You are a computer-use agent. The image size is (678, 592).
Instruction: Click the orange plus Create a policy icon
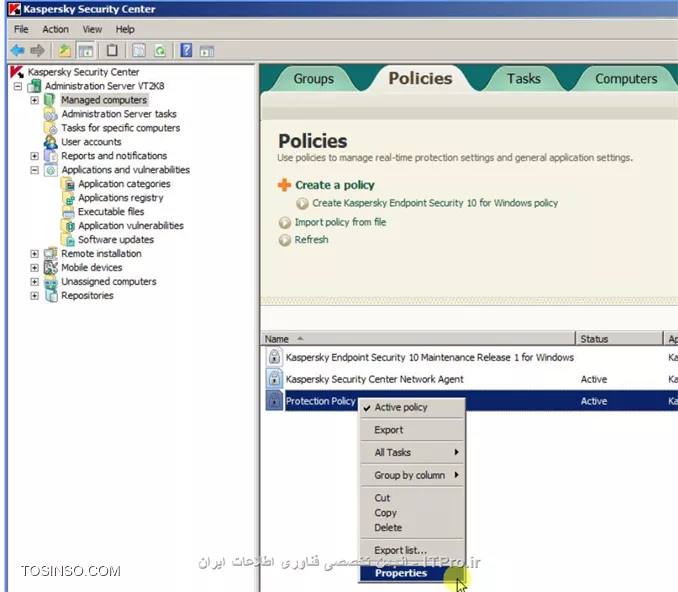[x=284, y=185]
